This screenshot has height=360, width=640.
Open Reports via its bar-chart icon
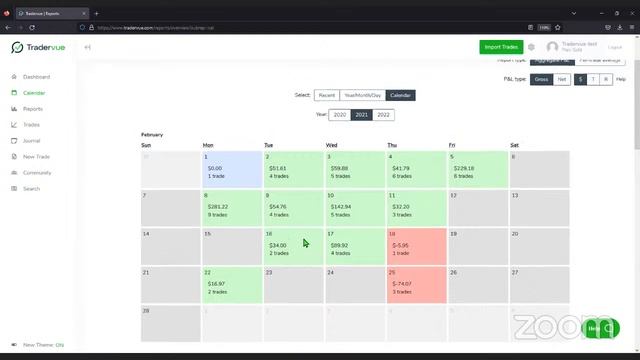(14, 109)
